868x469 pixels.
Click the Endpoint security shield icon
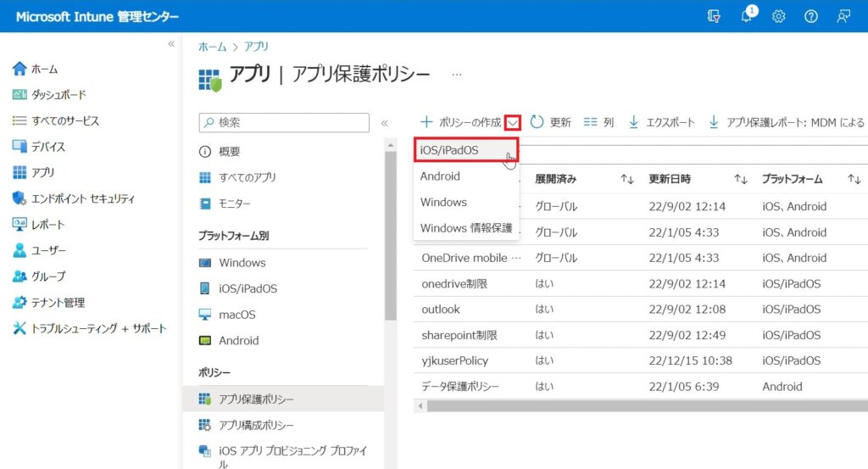[19, 198]
